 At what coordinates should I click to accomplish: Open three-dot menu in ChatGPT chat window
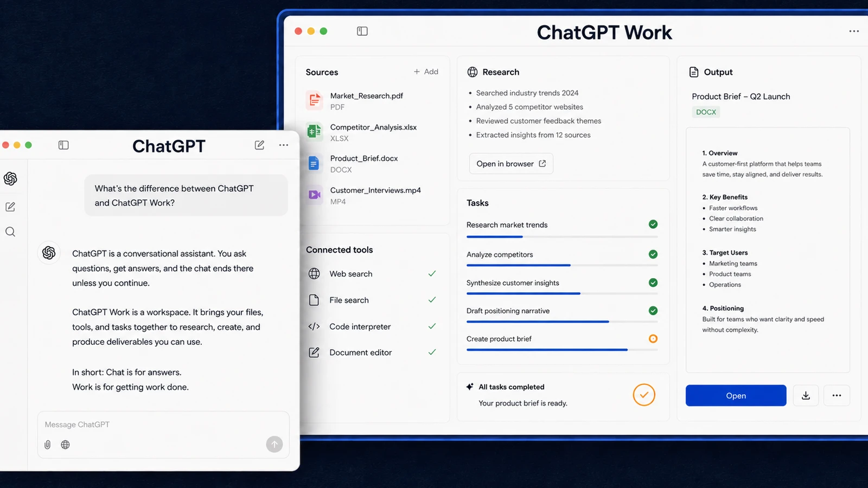pos(284,145)
